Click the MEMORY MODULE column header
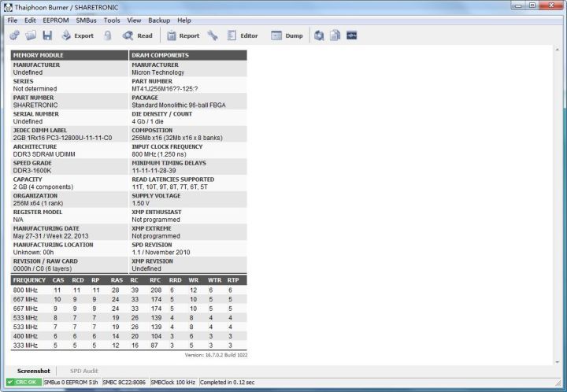The height and width of the screenshot is (392, 567). tap(69, 55)
